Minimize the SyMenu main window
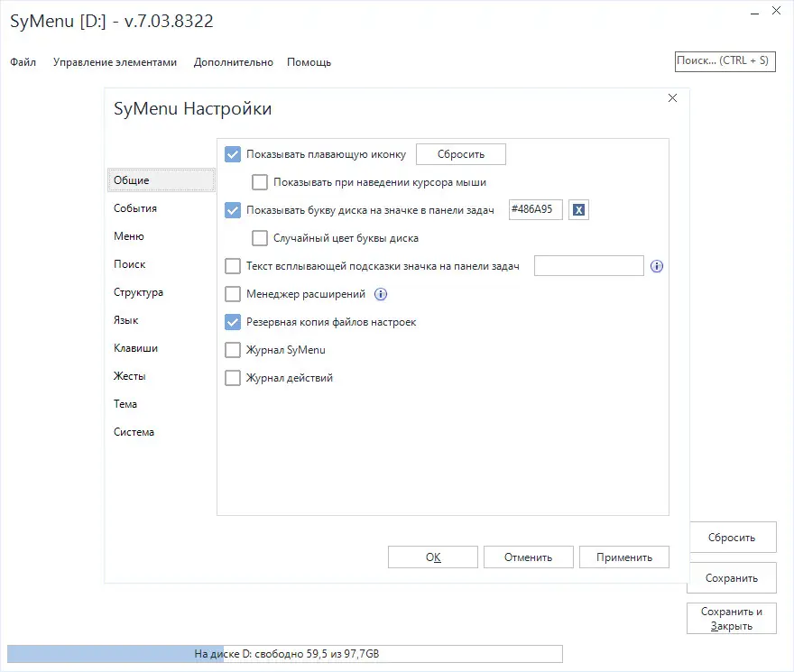The width and height of the screenshot is (794, 672). click(x=754, y=12)
